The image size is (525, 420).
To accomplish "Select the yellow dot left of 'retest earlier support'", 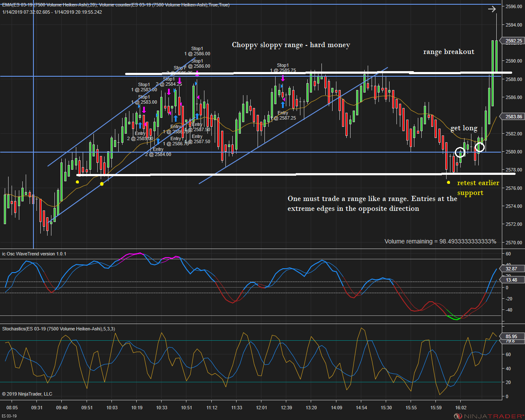I will click(448, 182).
